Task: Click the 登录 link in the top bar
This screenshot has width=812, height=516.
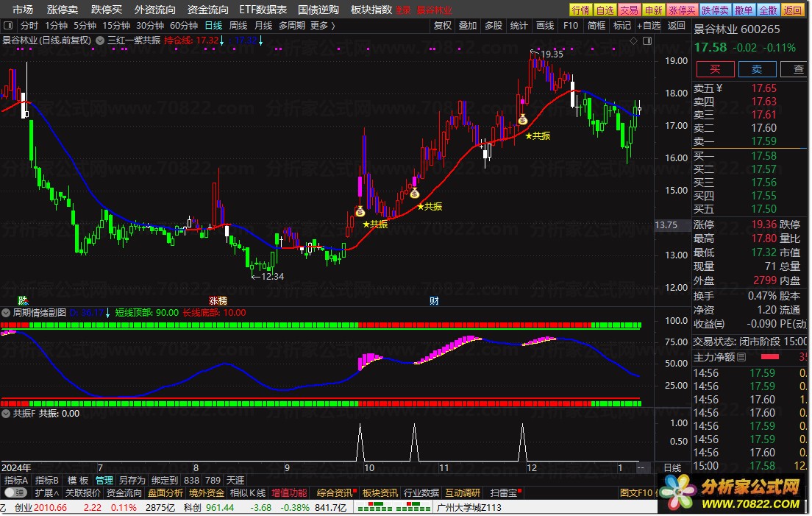Action: [402, 10]
